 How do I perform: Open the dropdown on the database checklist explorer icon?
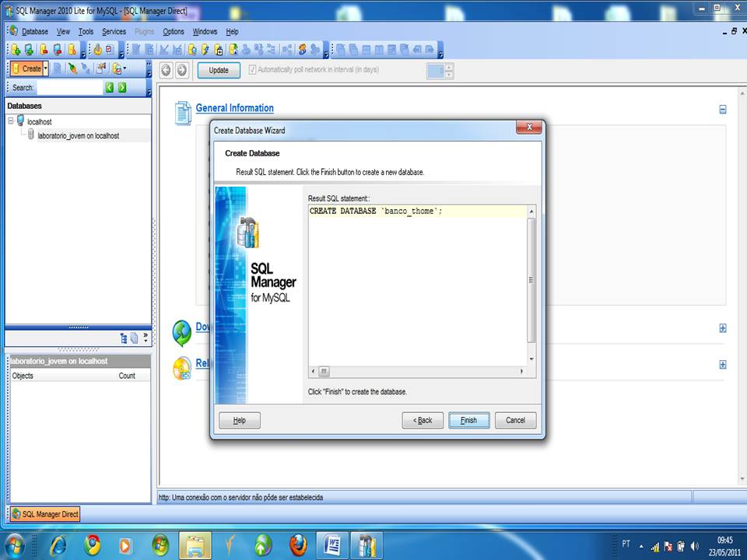(x=125, y=68)
